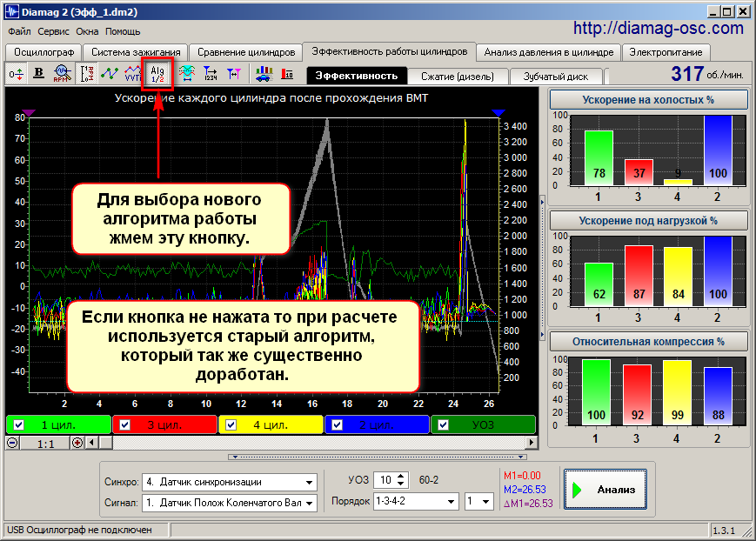The height and width of the screenshot is (541, 756).
Task: Click the green dotted line graph icon
Action: [110, 74]
